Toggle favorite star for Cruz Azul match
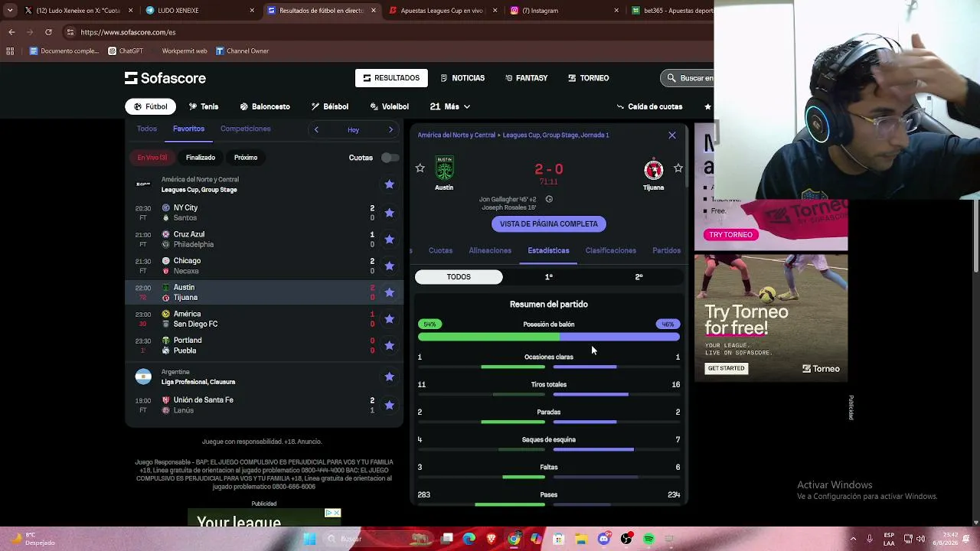980x551 pixels. [389, 240]
